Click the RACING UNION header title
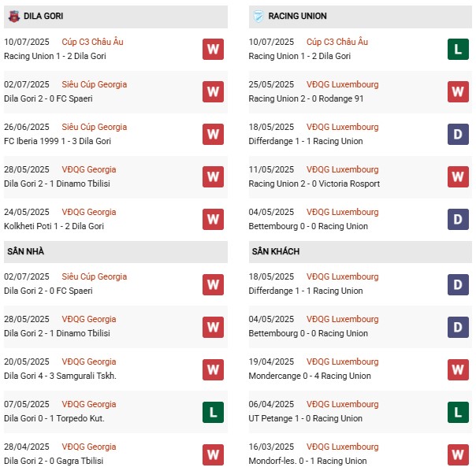Viewport: 476px width, 471px height. tap(297, 16)
